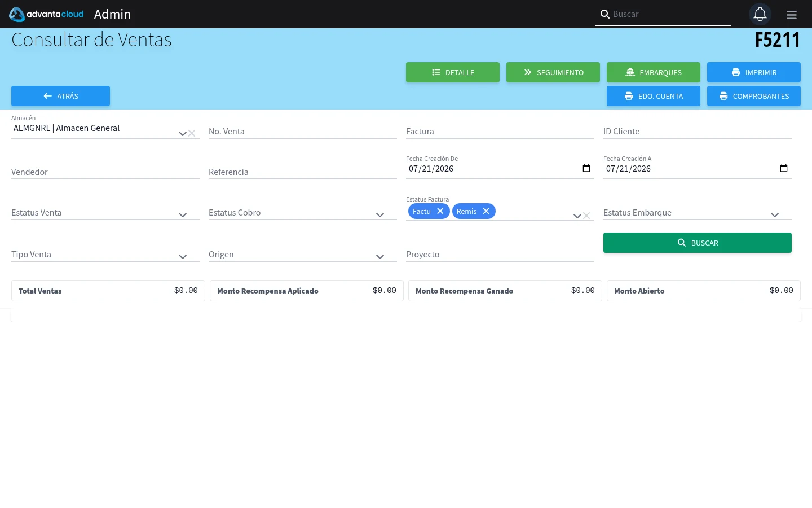
Task: Click Fecha Creación A date value
Action: pyautogui.click(x=628, y=169)
